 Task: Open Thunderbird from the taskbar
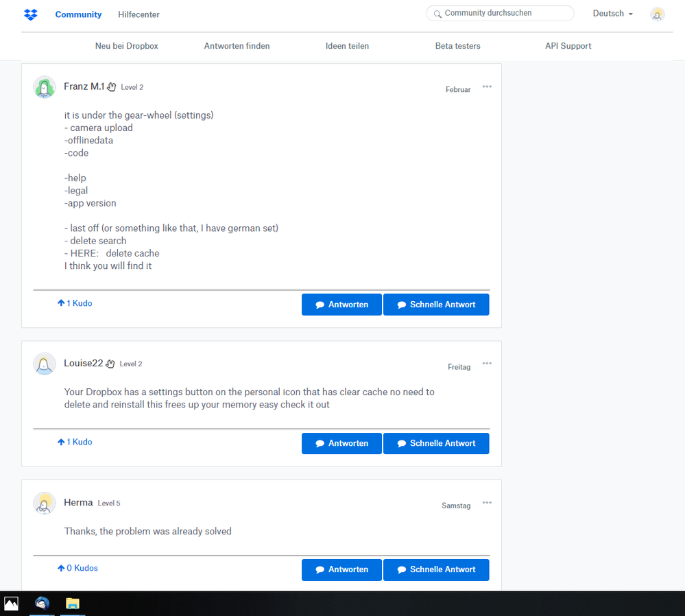click(x=43, y=604)
